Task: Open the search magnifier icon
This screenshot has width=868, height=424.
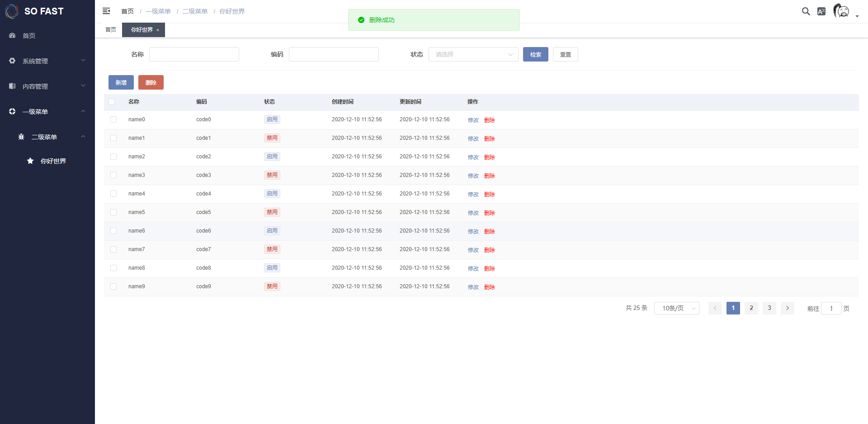Action: click(x=806, y=11)
